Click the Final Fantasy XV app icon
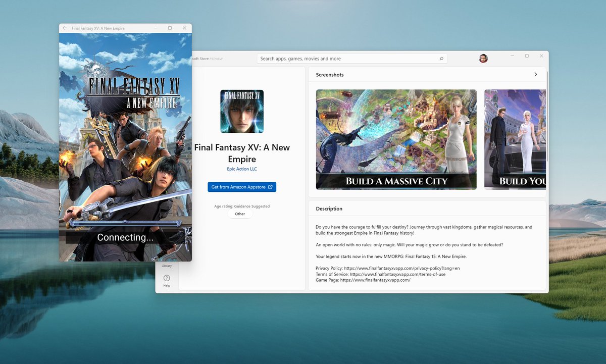This screenshot has width=606, height=364. pos(242,111)
